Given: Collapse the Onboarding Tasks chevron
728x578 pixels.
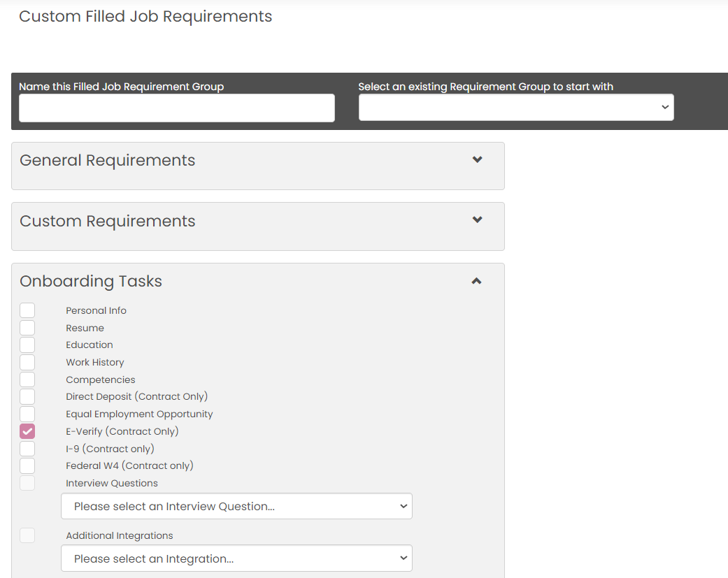Looking at the screenshot, I should (x=476, y=281).
